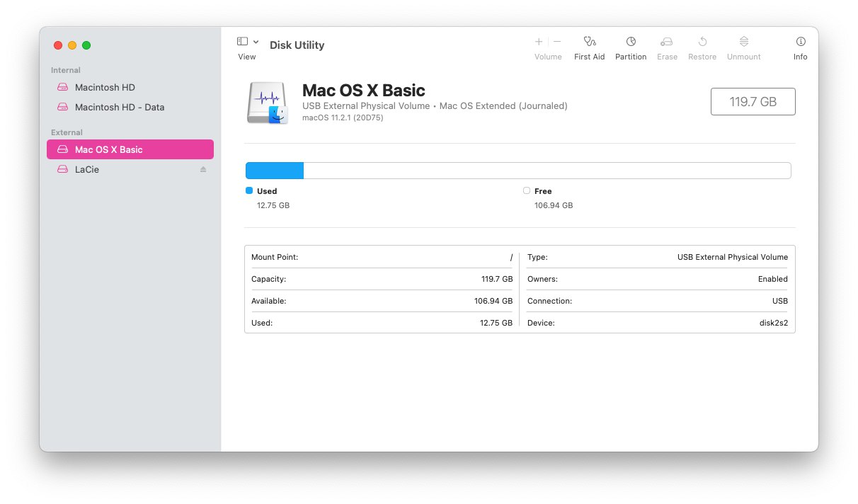Viewport: 858px width, 504px height.
Task: Click the 106.94 GB figure under Free legend
Action: tap(554, 205)
